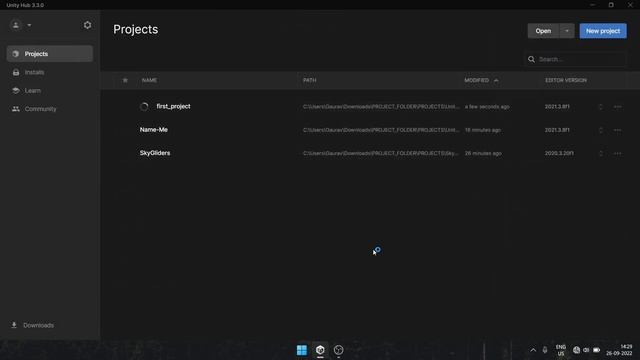
Task: Change editor version for first_project
Action: 600,107
